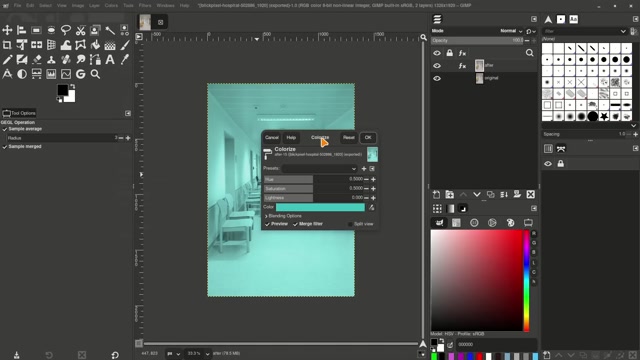Viewport: 640px width, 360px height.
Task: Enable Split view checkbox
Action: tap(350, 224)
